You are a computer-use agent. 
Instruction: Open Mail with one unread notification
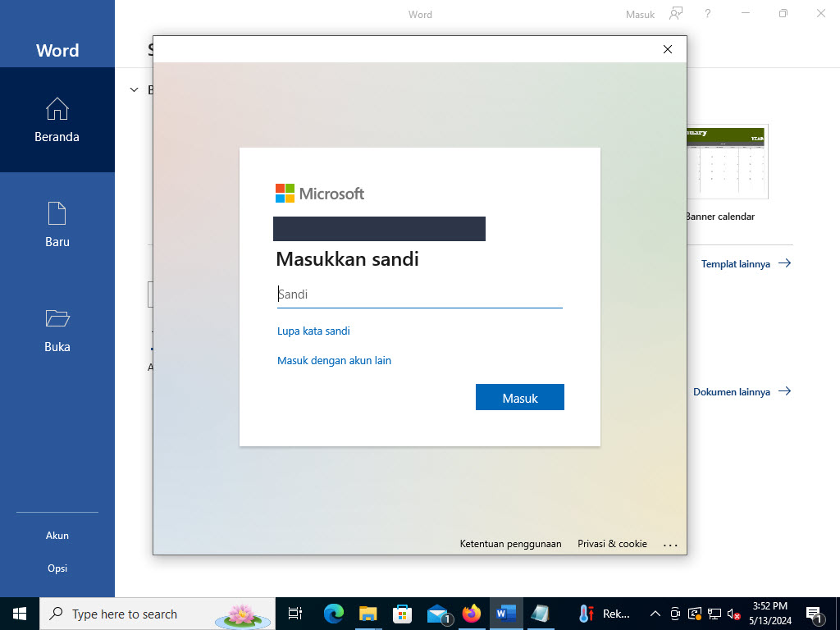(437, 614)
